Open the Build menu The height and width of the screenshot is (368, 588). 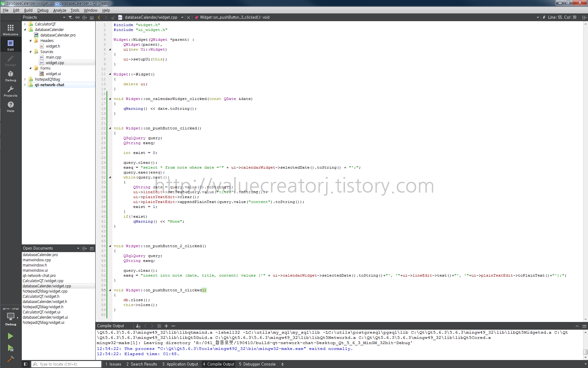click(x=28, y=10)
